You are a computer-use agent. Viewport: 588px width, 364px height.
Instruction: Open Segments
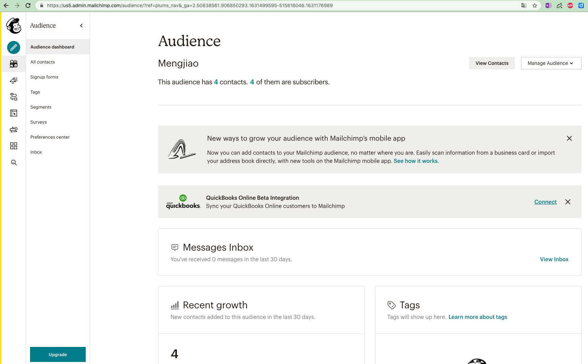(41, 107)
